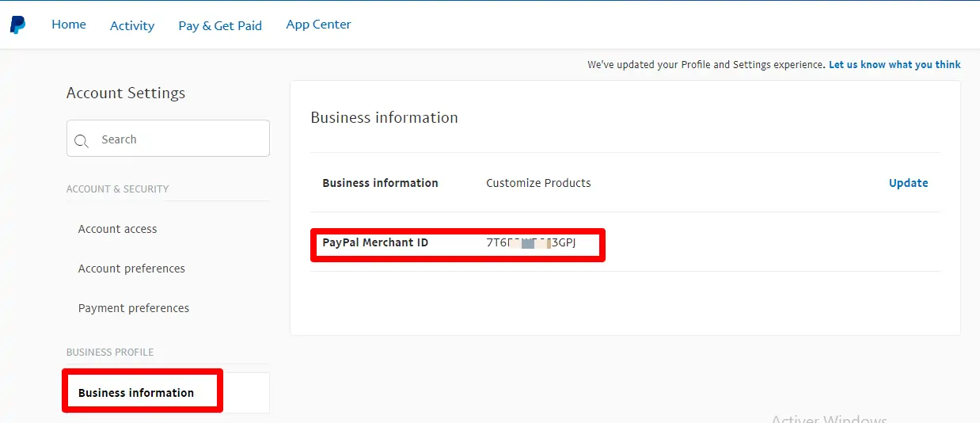Open the Activity page
This screenshot has height=423, width=980.
pyautogui.click(x=132, y=25)
